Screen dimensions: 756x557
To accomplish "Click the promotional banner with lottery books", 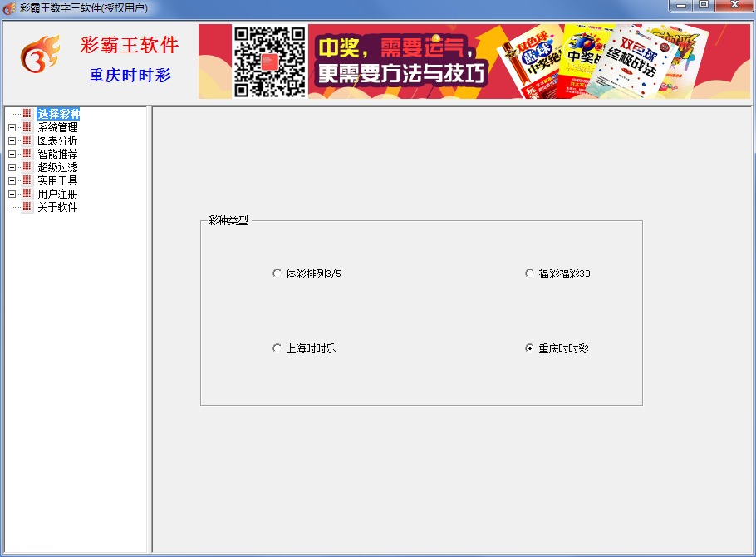I will (x=532, y=62).
